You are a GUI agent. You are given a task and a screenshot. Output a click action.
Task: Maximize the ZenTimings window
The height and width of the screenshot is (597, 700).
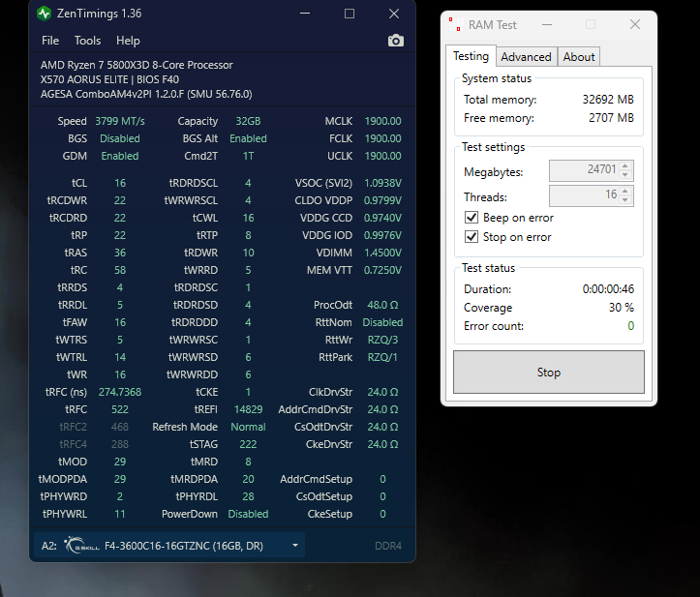point(350,14)
